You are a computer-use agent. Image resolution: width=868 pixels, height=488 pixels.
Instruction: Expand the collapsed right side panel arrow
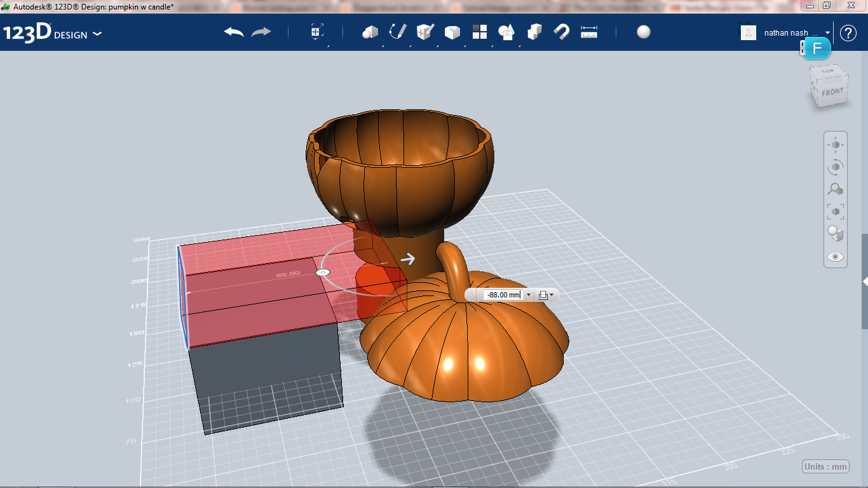[x=865, y=281]
